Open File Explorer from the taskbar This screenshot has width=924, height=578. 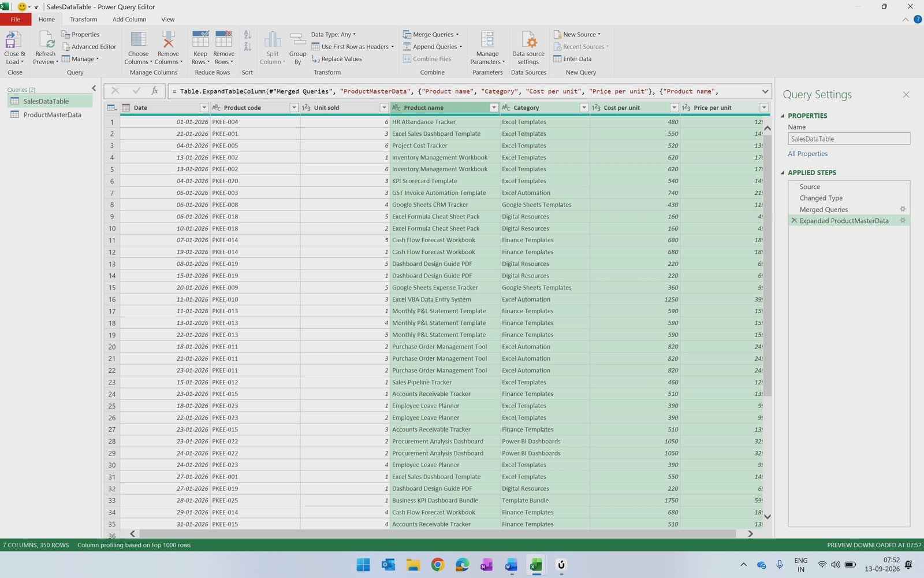(413, 565)
